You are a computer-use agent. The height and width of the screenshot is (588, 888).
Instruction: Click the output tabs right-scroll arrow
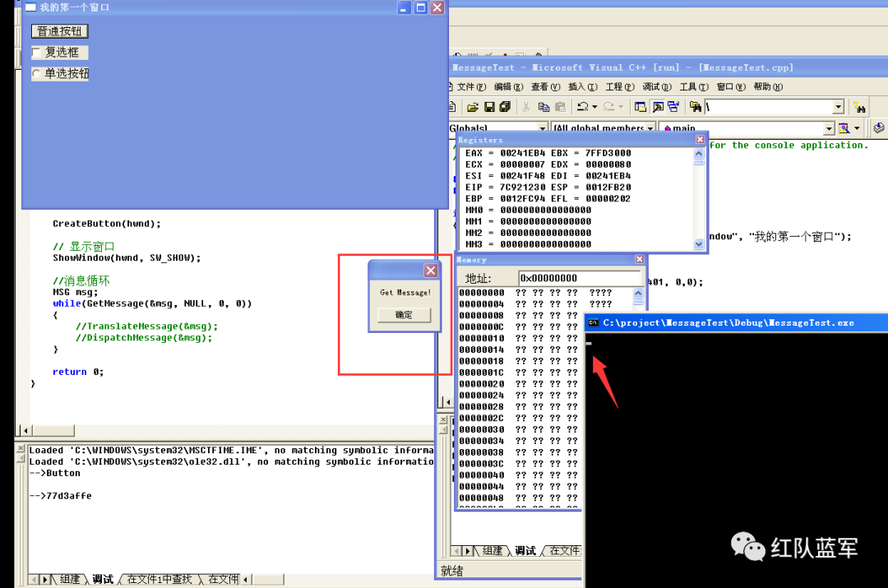pyautogui.click(x=45, y=580)
